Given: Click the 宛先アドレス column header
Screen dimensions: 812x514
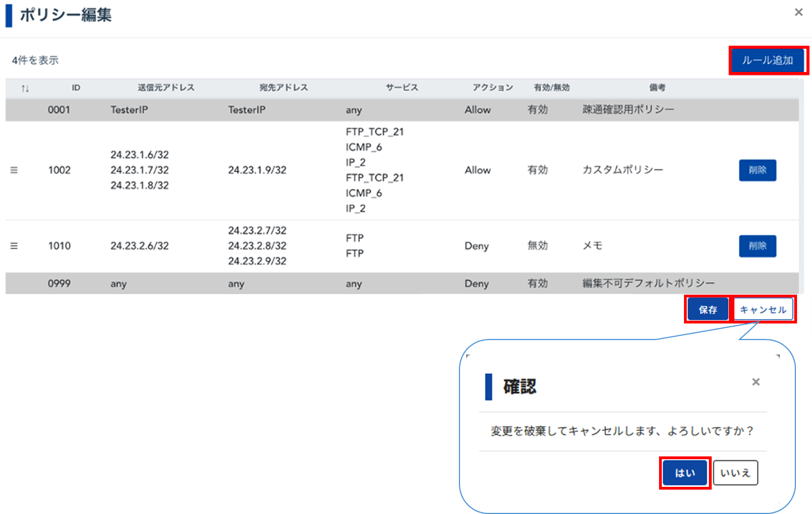Looking at the screenshot, I should click(283, 88).
